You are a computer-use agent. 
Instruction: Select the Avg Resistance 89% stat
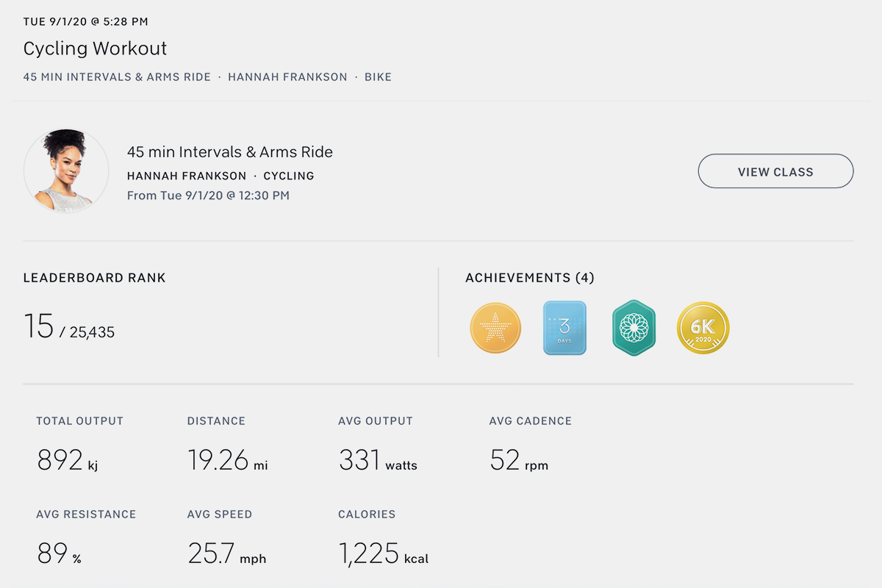59,553
